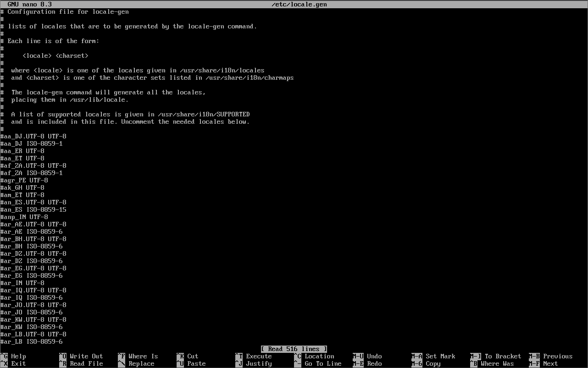Click the line mentioning /usr/share/i18n/SUPPORTED
588x368 pixels.
point(125,114)
